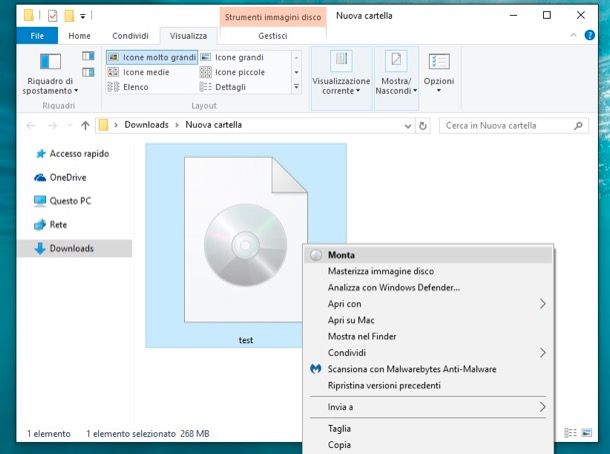The height and width of the screenshot is (454, 610).
Task: Choose Mostra nel Finder
Action: coord(428,337)
